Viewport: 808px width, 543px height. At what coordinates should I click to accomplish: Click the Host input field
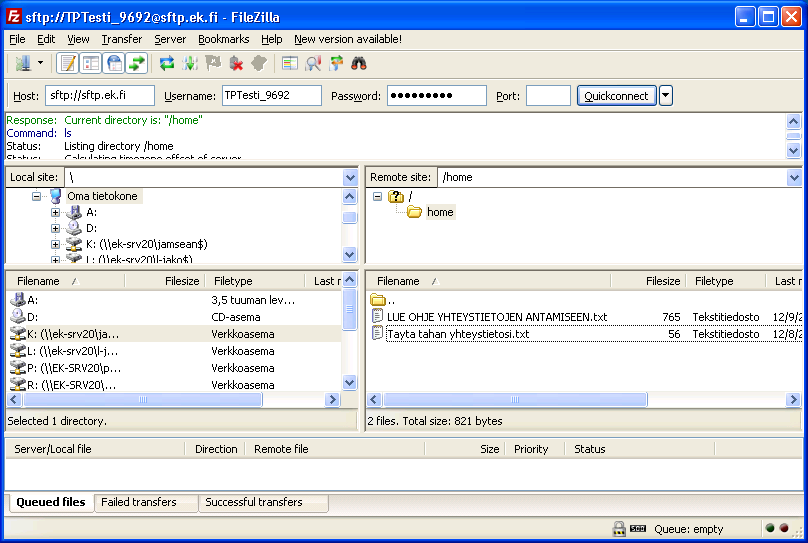[x=100, y=96]
